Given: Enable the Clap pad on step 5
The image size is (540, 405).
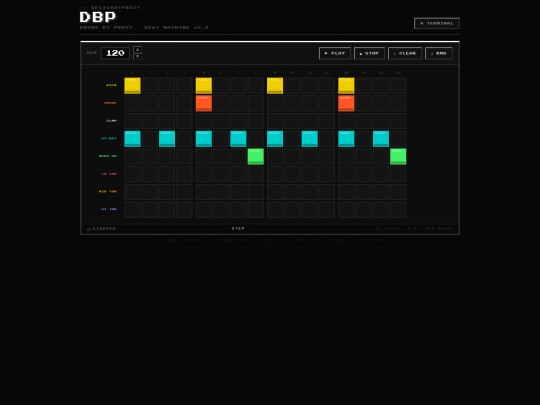Looking at the screenshot, I should pyautogui.click(x=204, y=121).
